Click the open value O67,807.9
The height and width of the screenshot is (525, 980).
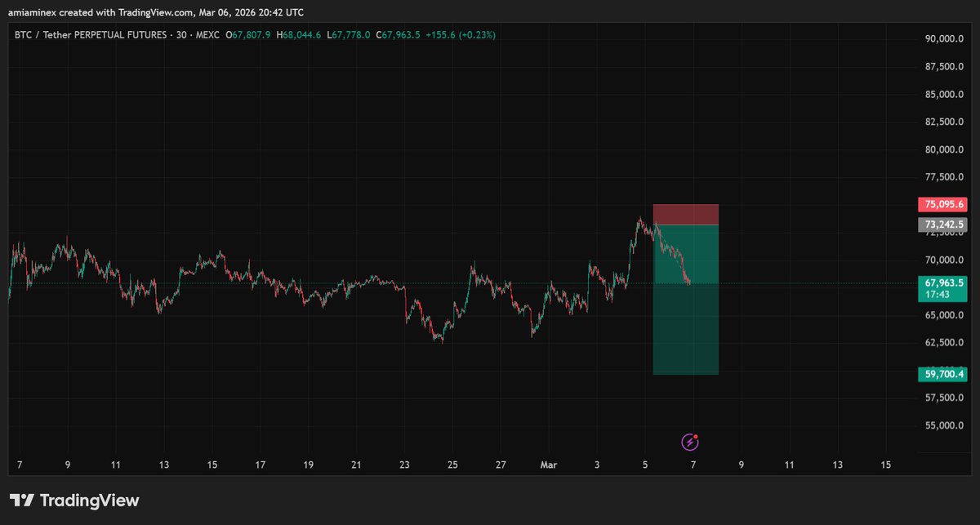coord(250,35)
